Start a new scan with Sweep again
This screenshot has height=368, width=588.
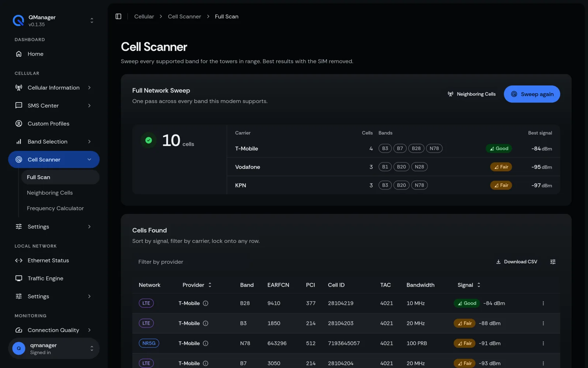click(532, 94)
